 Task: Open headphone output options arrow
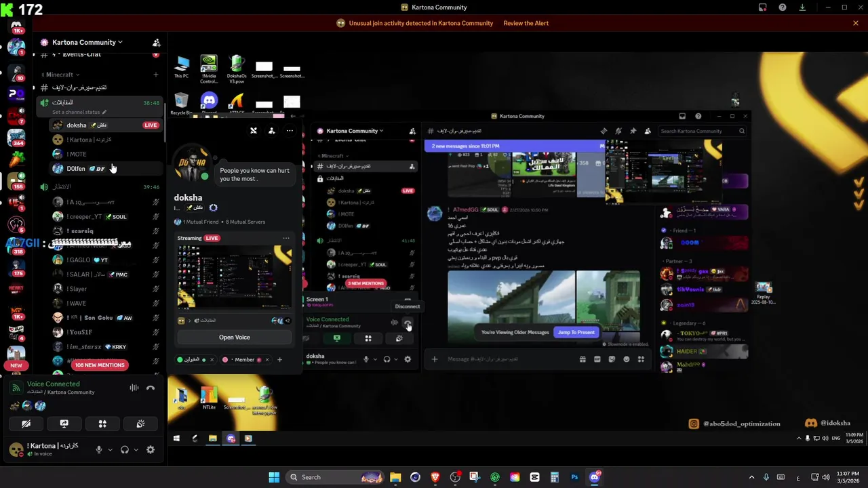coord(136,449)
